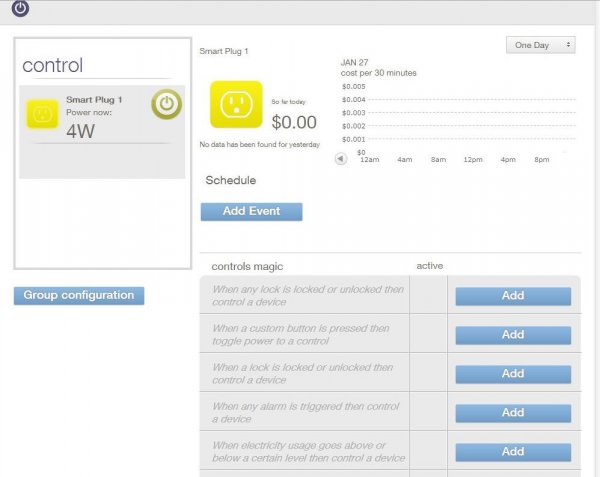
Task: Add rule for electricity usage level
Action: tap(512, 452)
